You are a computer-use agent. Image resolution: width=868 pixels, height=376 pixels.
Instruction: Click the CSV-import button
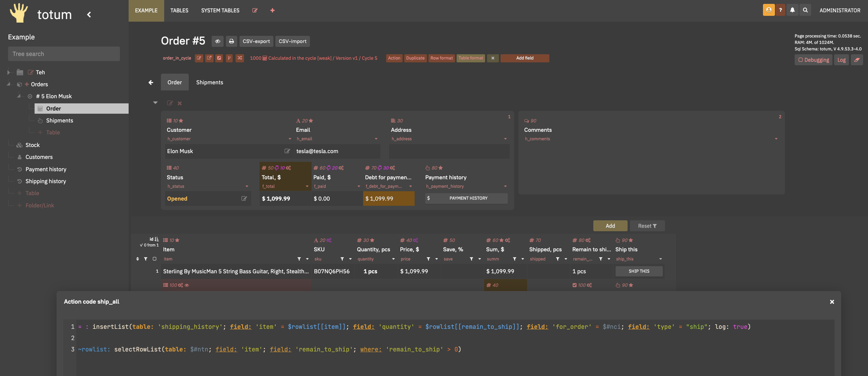click(x=292, y=41)
